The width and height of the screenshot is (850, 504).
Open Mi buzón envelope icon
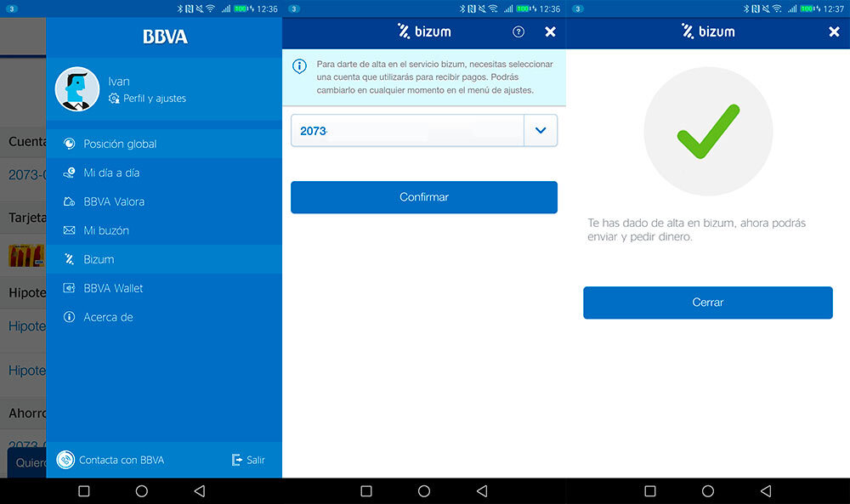(70, 230)
